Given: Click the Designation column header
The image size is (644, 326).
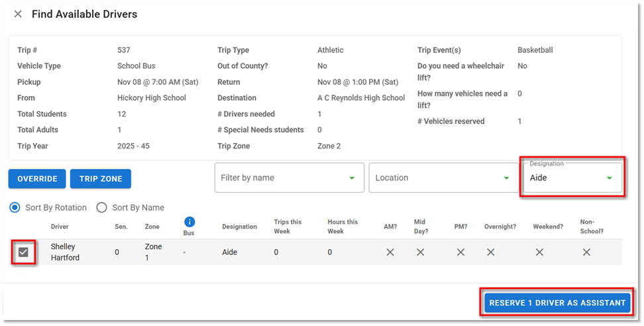Looking at the screenshot, I should [x=239, y=227].
